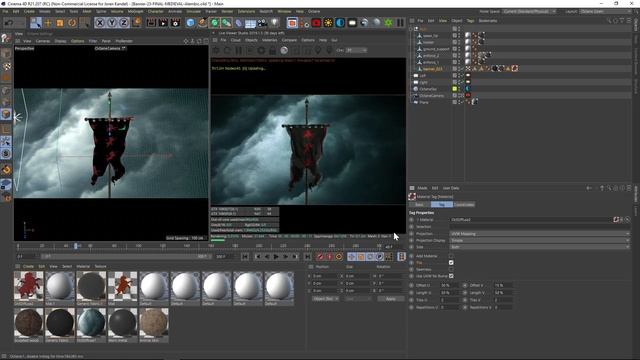Select the Move tool
This screenshot has height=360, width=640.
48,23
